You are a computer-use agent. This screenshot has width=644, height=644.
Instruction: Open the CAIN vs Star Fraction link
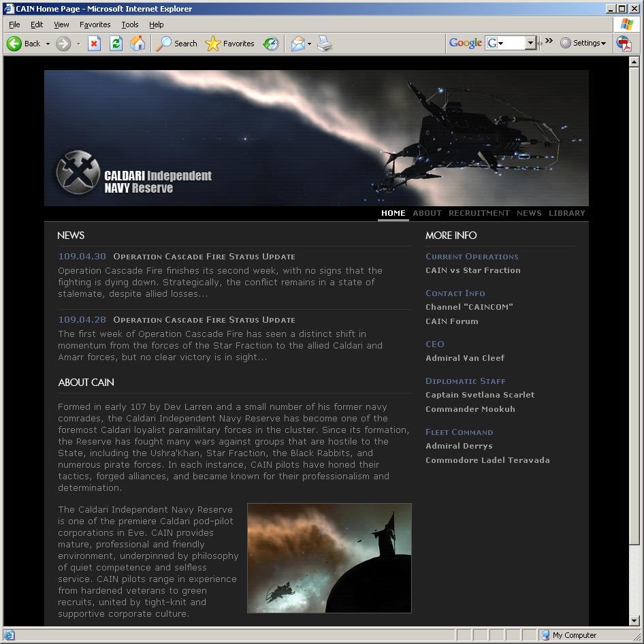[472, 270]
